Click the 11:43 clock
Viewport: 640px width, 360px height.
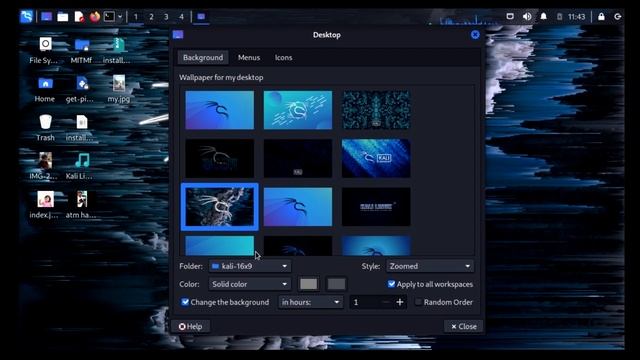(x=576, y=16)
